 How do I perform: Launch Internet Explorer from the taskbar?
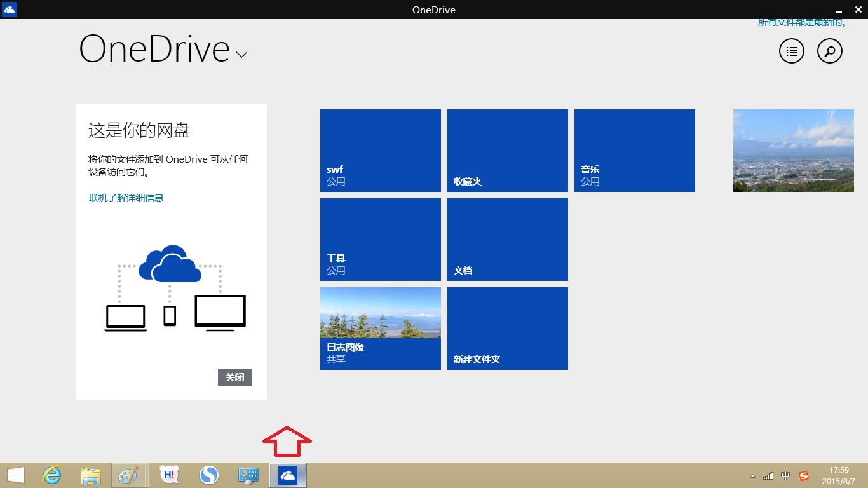pyautogui.click(x=51, y=475)
